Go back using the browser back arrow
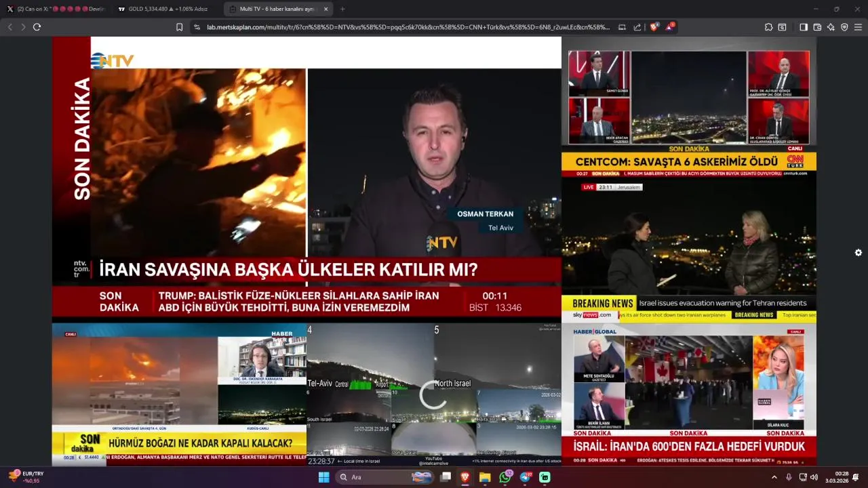This screenshot has width=868, height=488. (x=9, y=27)
